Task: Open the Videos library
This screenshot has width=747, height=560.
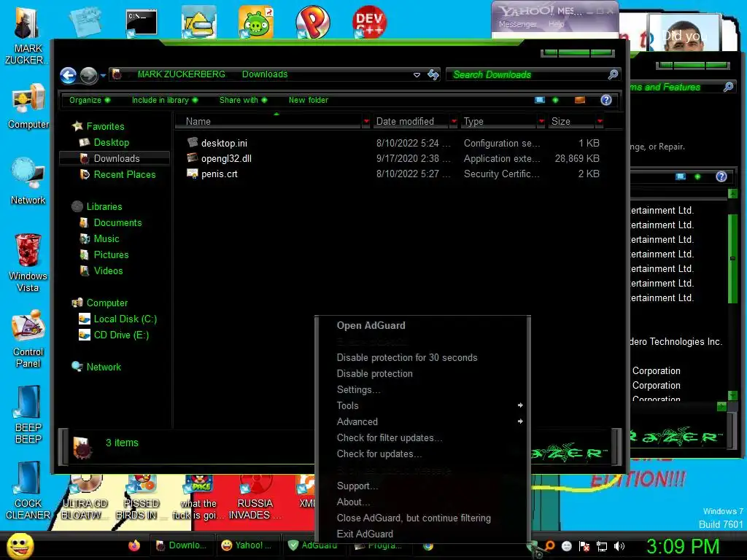Action: point(108,271)
